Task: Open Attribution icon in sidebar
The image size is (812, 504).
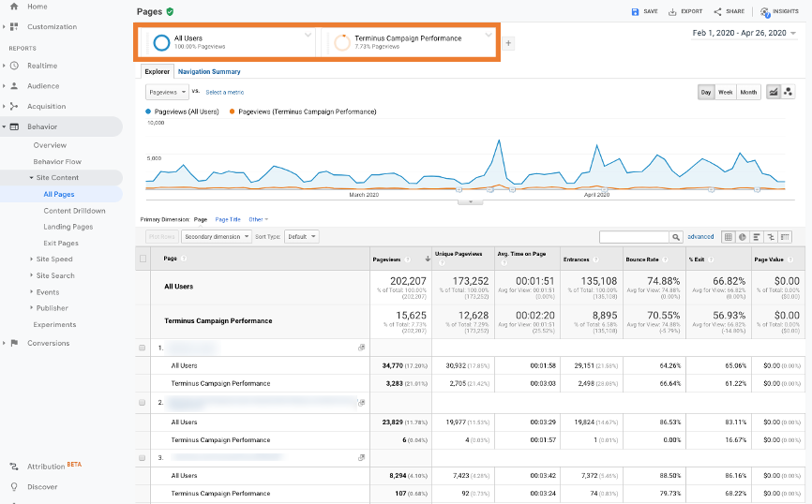Action: point(14,467)
